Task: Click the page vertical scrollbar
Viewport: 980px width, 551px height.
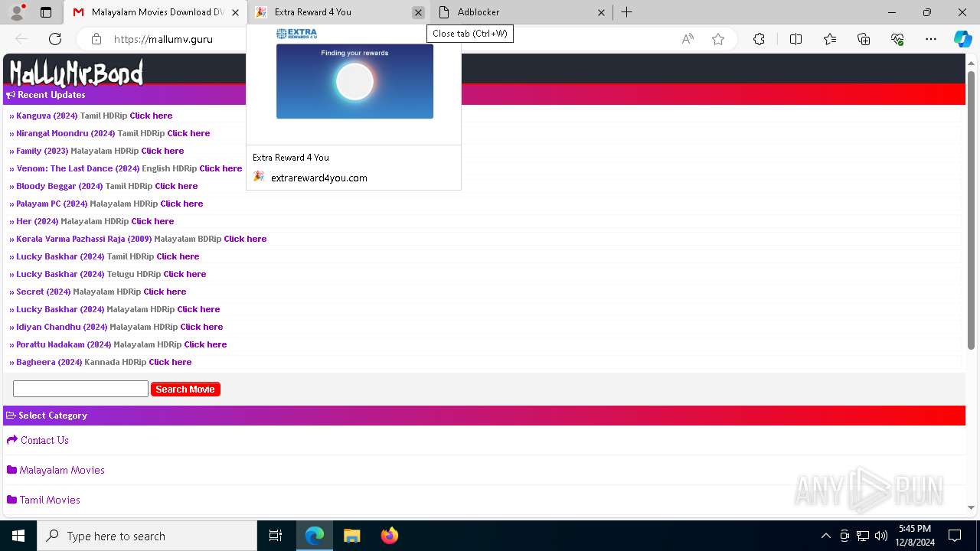Action: tap(972, 210)
